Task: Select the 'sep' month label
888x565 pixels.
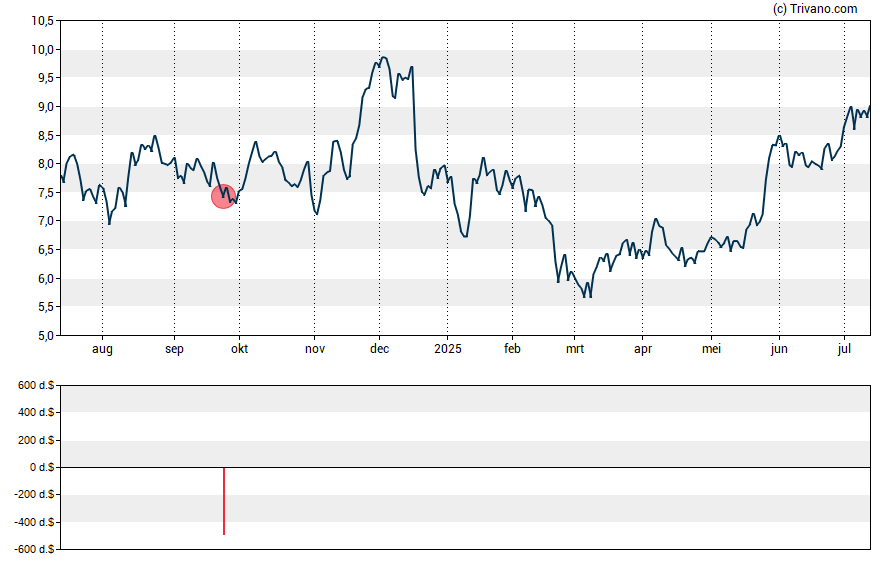Action: click(x=174, y=349)
